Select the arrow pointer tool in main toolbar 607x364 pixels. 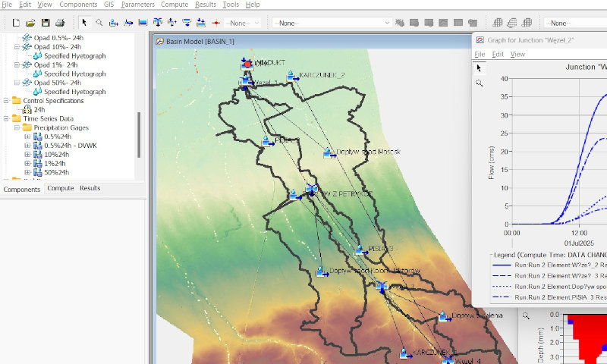[x=84, y=23]
